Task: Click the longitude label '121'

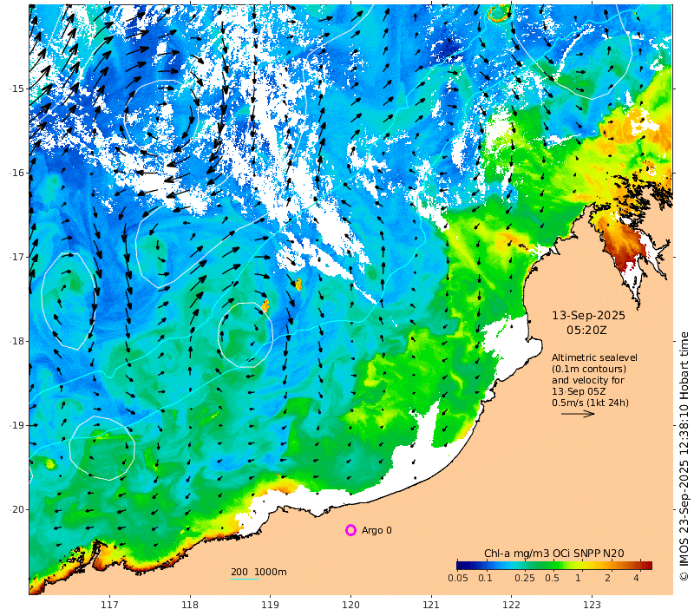Action: click(431, 605)
